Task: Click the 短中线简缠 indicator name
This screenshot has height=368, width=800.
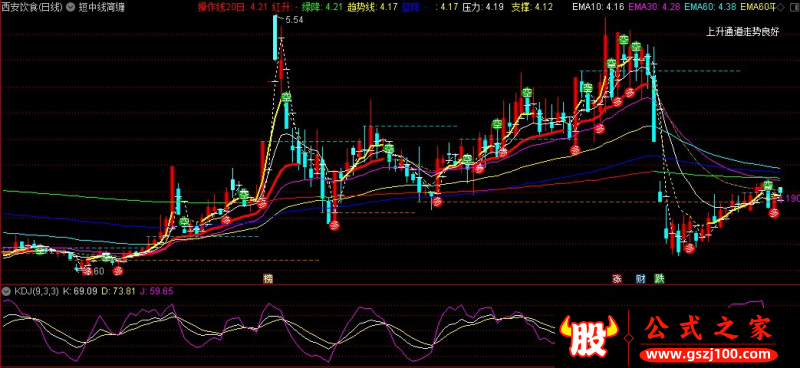Action: [x=101, y=7]
